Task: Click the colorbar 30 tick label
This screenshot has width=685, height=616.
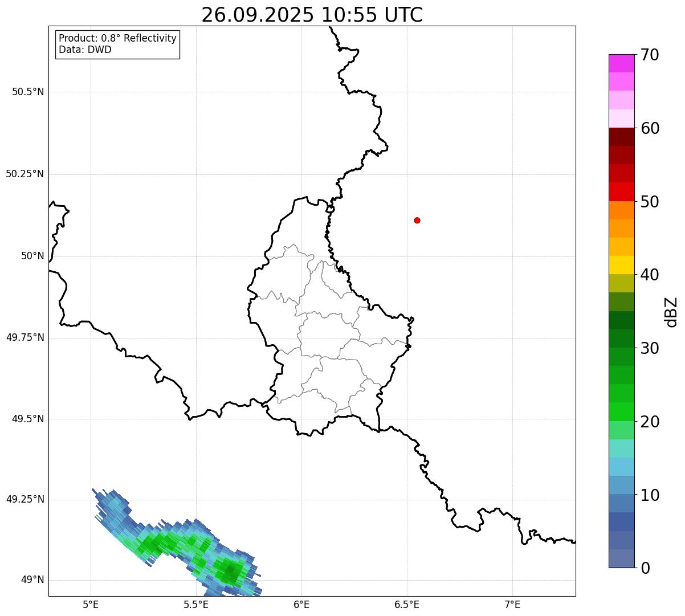Action: (x=650, y=348)
